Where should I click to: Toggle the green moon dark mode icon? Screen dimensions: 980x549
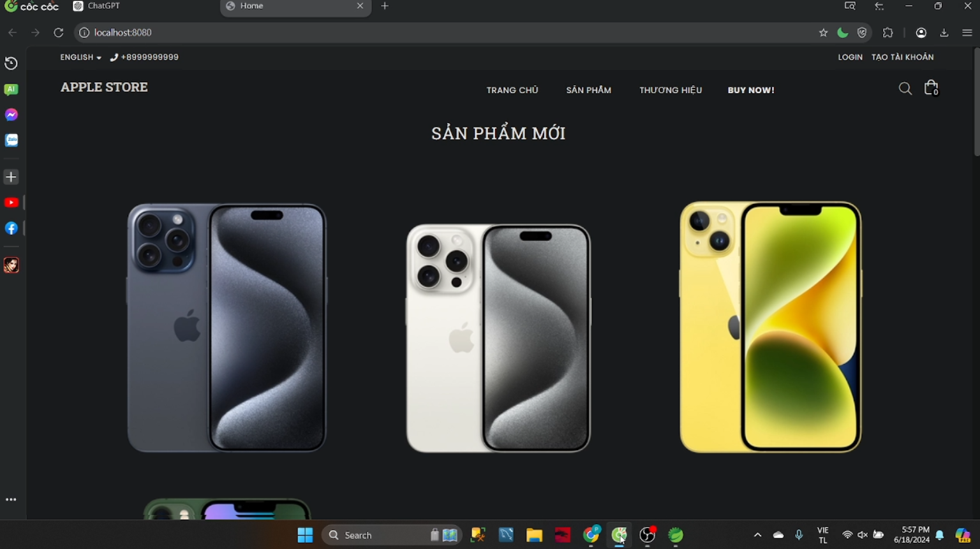tap(843, 33)
